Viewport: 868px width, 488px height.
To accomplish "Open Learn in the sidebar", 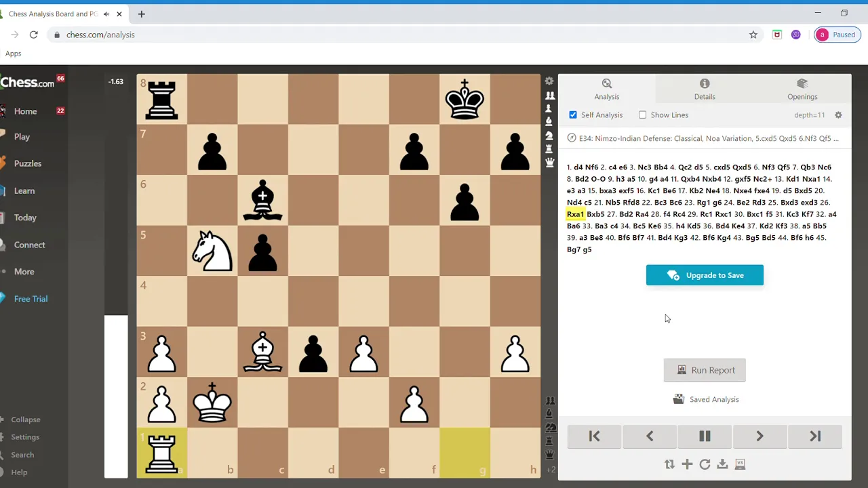I will point(24,190).
